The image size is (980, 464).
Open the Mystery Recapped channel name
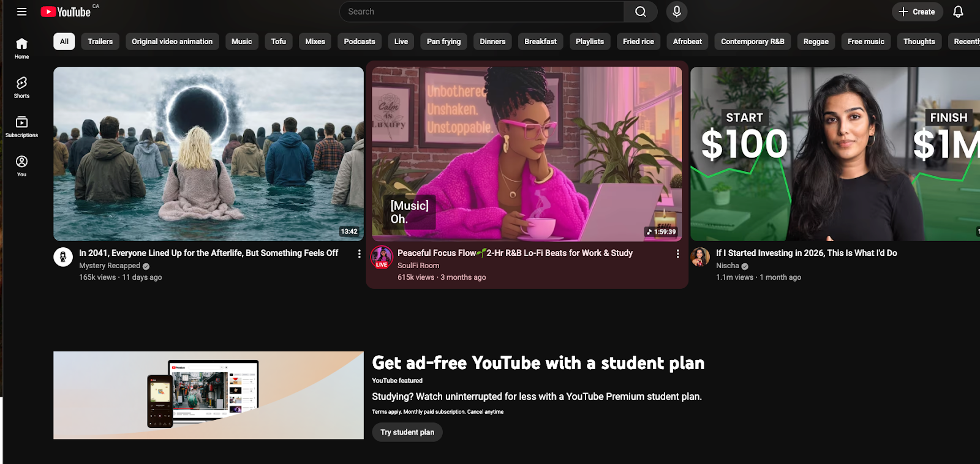(x=110, y=266)
